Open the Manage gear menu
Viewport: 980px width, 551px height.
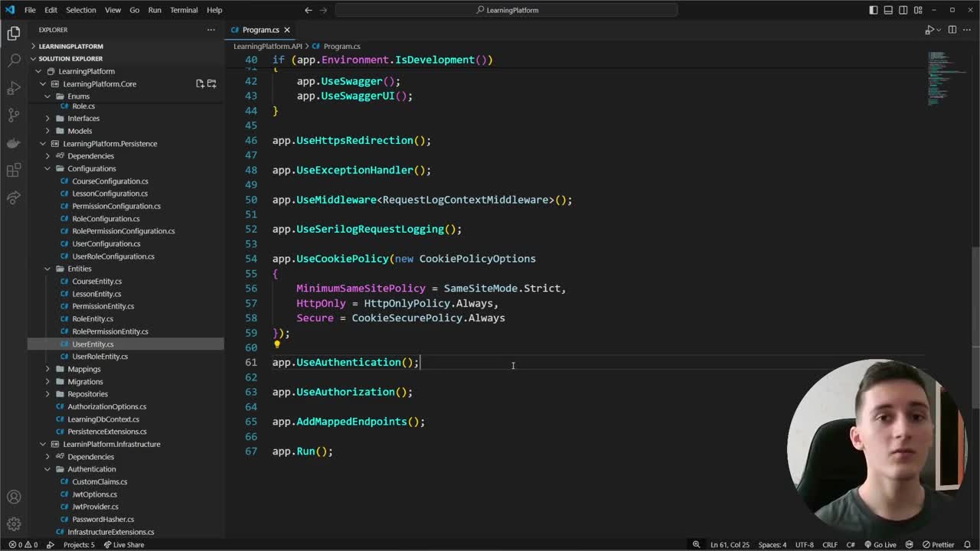tap(14, 524)
